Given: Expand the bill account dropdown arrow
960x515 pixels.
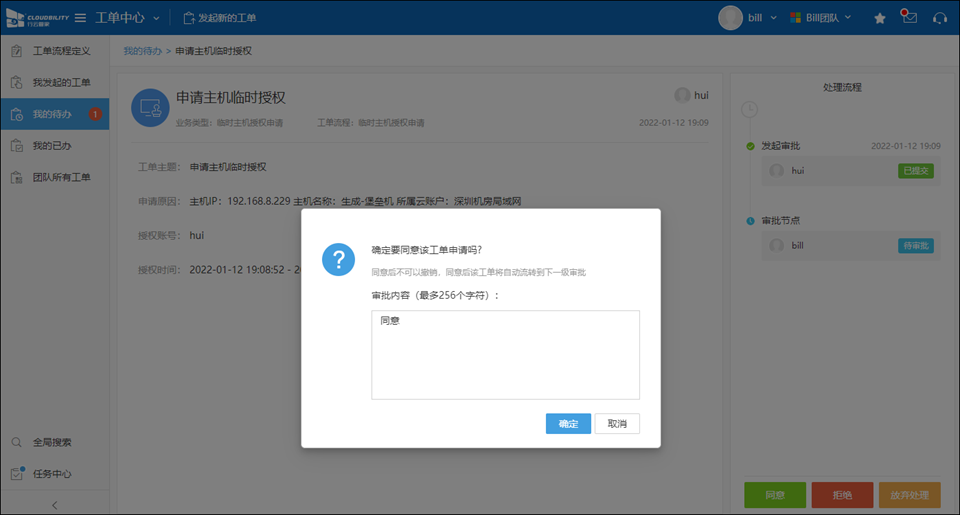Looking at the screenshot, I should coord(773,18).
